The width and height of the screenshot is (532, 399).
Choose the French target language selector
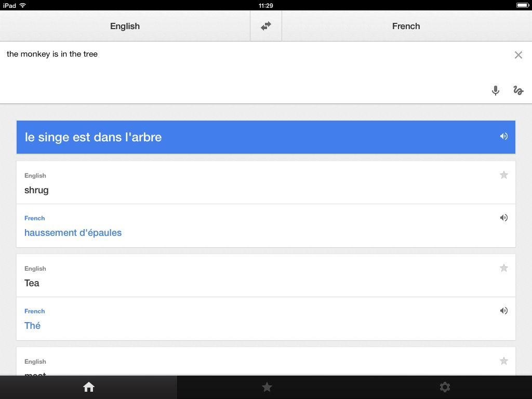[406, 26]
